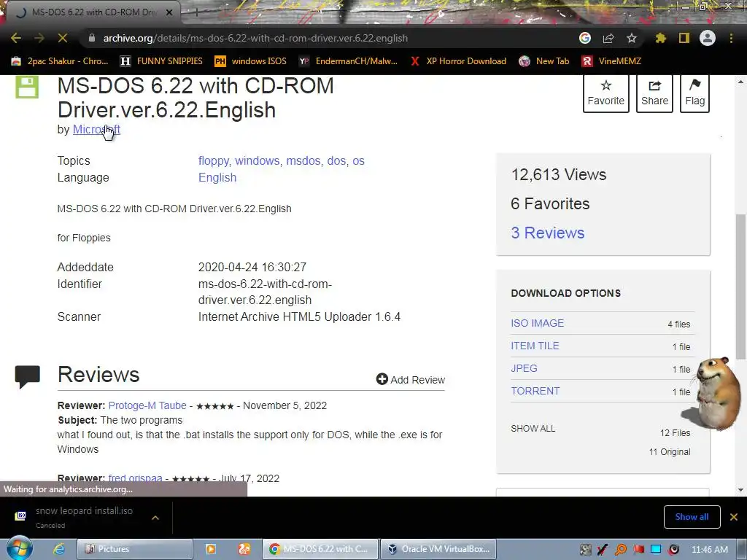The image size is (747, 560).
Task: Open the extensions puzzle icon
Action: [x=661, y=38]
